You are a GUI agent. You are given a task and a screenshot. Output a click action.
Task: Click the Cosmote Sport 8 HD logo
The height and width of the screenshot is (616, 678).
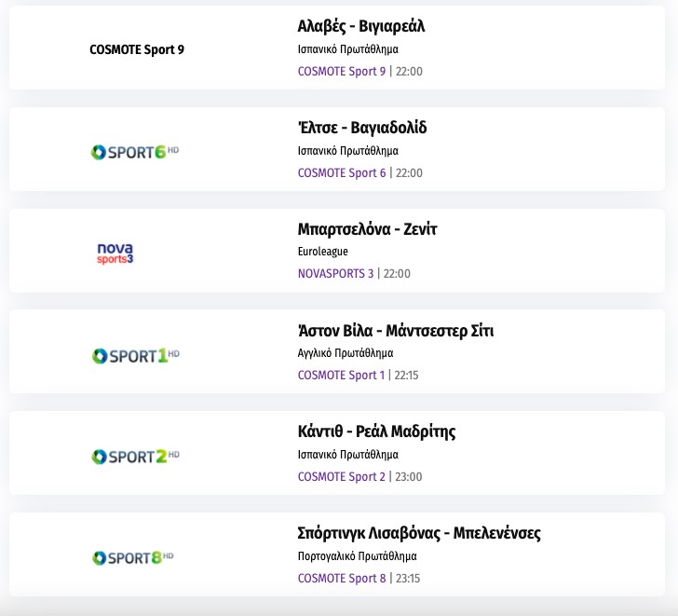coord(133,557)
